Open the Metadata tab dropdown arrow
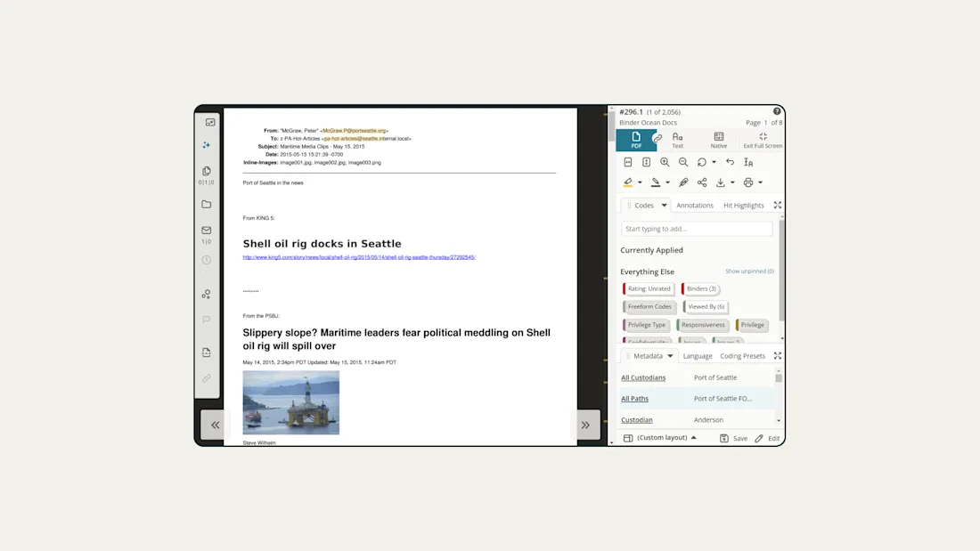Image resolution: width=980 pixels, height=551 pixels. point(670,356)
